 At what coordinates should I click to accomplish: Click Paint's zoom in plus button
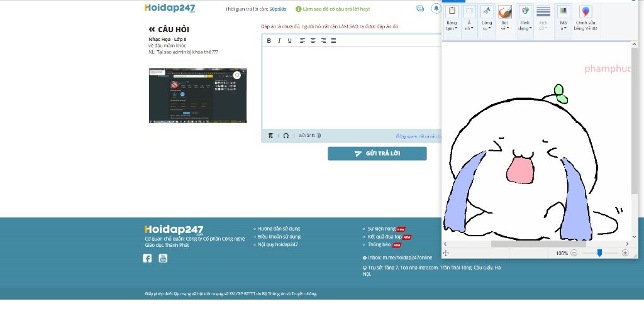pyautogui.click(x=625, y=253)
